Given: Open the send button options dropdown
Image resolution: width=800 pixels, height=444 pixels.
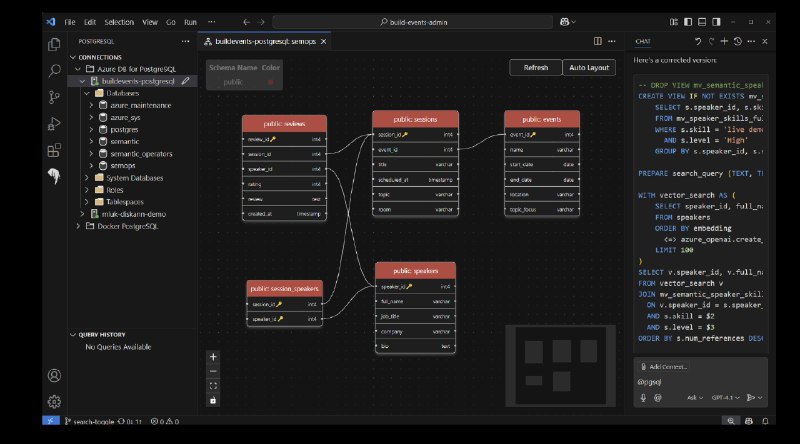Looking at the screenshot, I should (x=760, y=398).
